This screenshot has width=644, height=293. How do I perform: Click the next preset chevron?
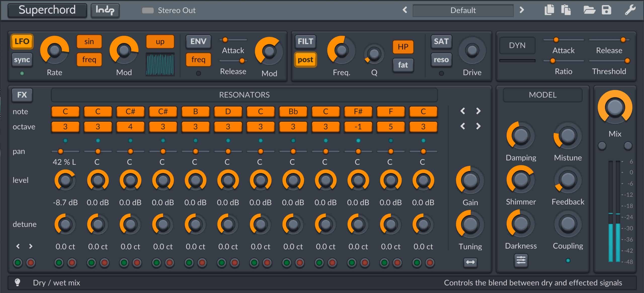[521, 10]
